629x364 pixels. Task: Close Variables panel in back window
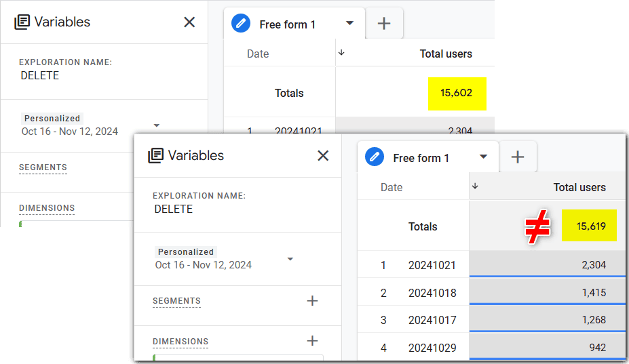click(x=189, y=22)
